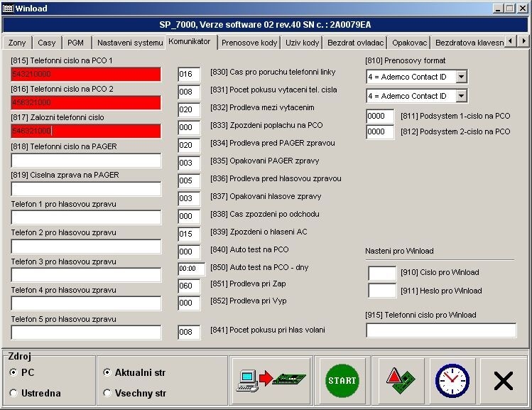Switch to the Zony tab

[17, 43]
